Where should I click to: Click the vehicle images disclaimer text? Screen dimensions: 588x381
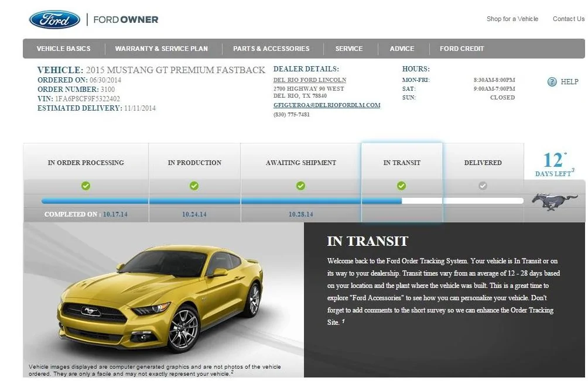(155, 370)
